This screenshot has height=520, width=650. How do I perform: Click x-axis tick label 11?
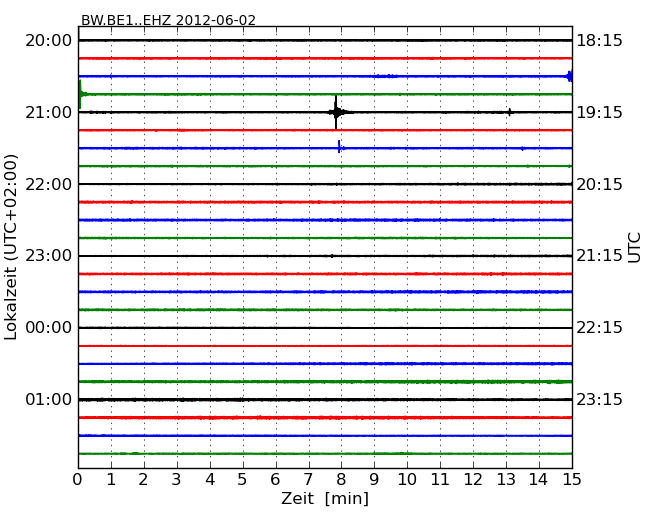440,480
